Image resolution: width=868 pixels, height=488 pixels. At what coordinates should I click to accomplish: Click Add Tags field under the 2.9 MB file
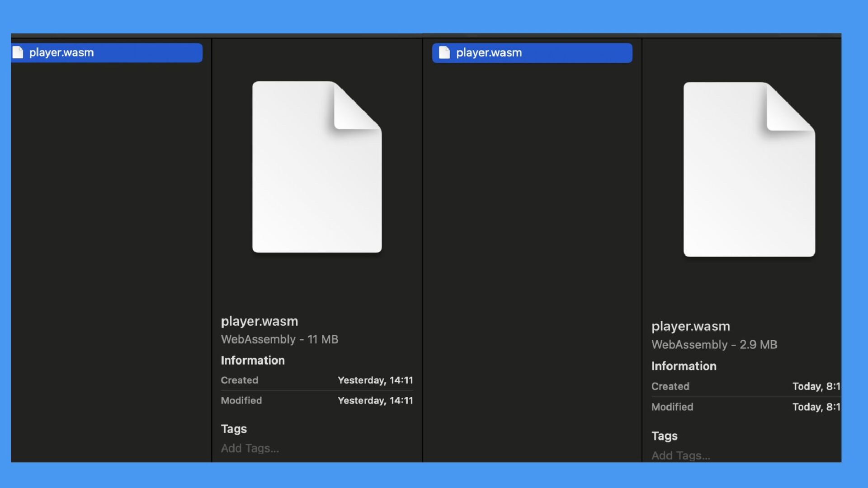point(681,455)
